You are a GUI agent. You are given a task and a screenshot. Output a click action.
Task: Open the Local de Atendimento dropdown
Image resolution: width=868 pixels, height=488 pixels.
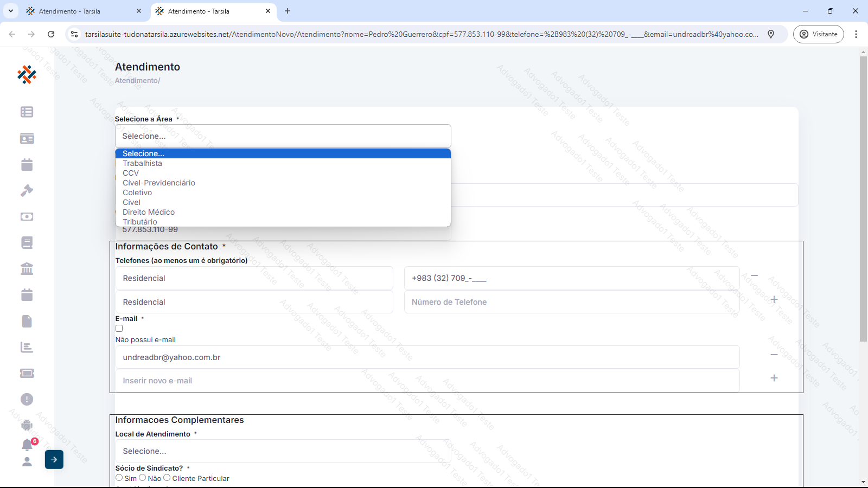[x=283, y=451]
